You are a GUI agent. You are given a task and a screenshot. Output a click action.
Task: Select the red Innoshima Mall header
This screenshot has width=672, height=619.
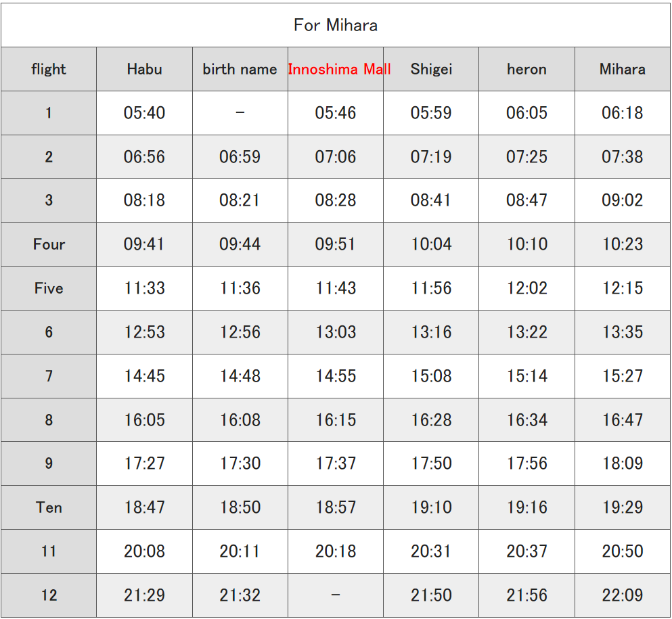(x=339, y=69)
